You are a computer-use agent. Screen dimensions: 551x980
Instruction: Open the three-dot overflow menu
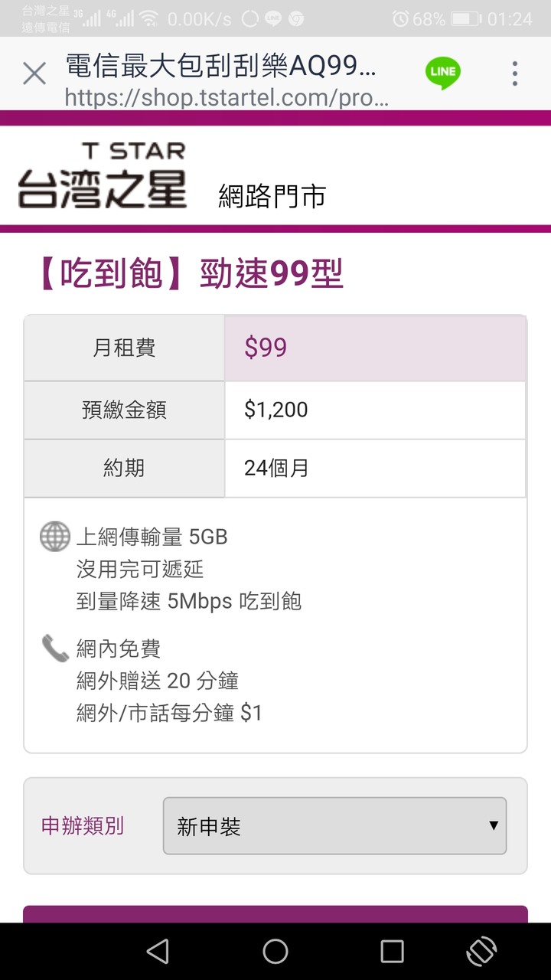point(515,73)
